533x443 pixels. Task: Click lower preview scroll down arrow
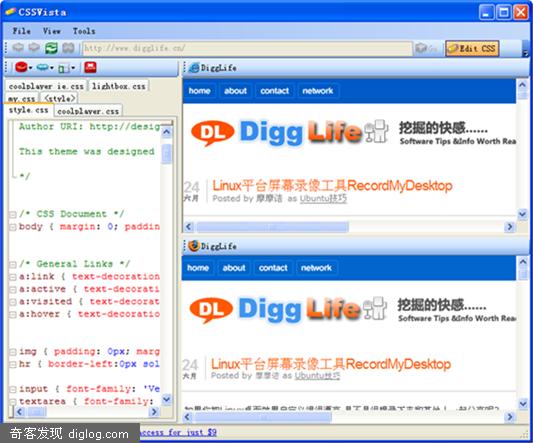[x=523, y=404]
